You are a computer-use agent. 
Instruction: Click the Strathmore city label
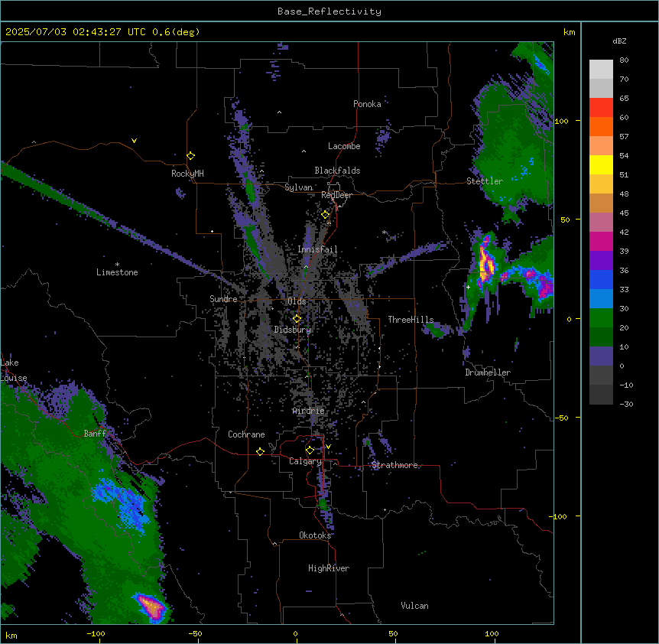click(394, 465)
